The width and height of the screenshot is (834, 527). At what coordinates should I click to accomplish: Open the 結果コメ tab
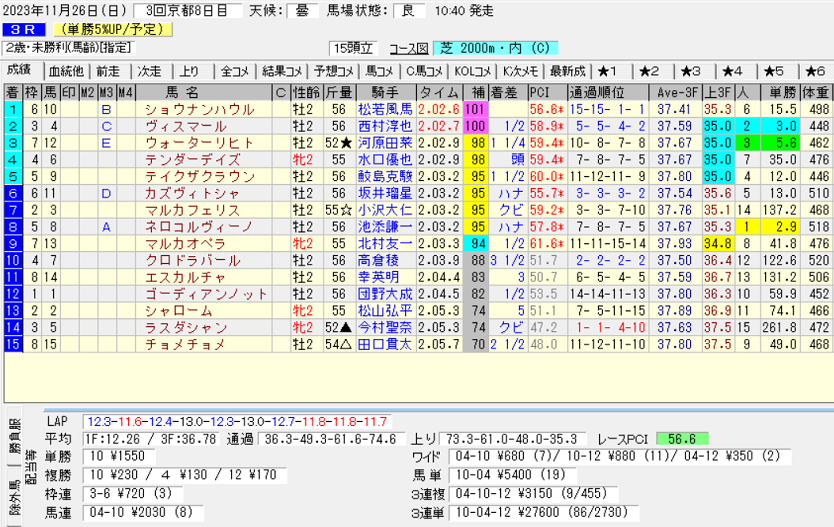[281, 71]
